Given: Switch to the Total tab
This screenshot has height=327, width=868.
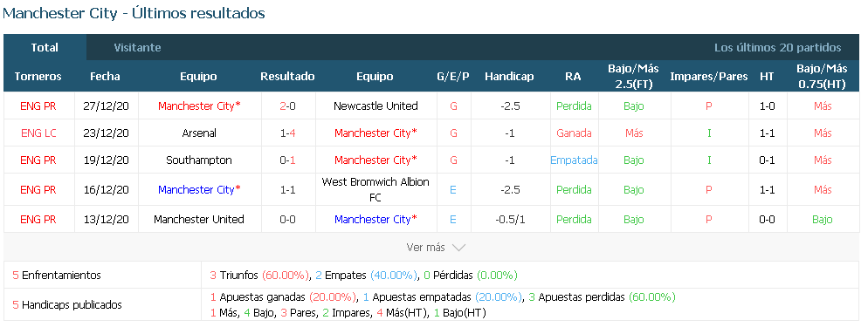Looking at the screenshot, I should pos(45,47).
